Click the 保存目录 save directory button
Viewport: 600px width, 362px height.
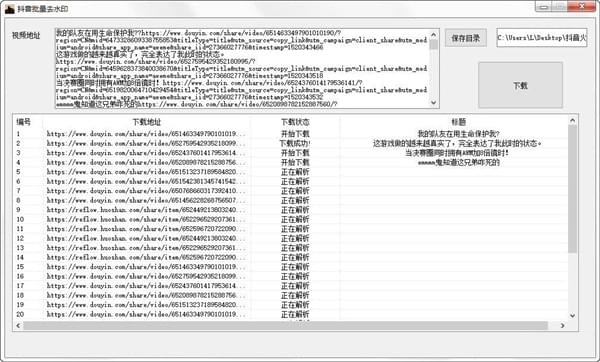466,38
